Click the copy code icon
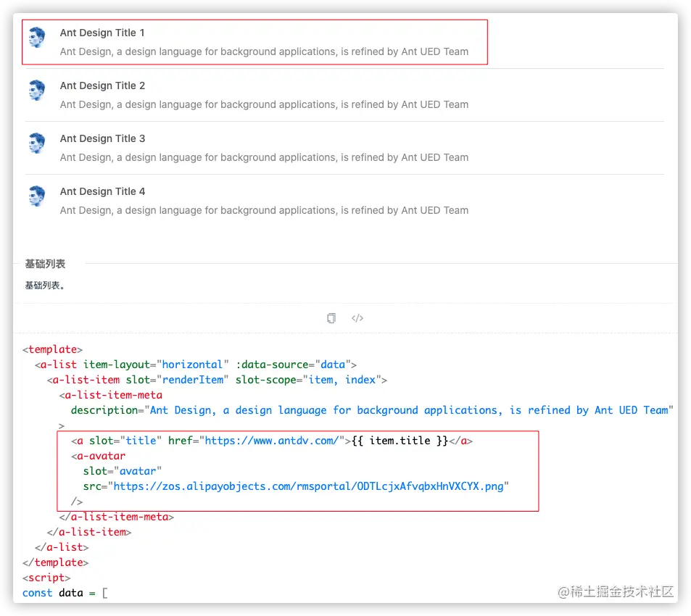The height and width of the screenshot is (616, 691). [x=331, y=318]
